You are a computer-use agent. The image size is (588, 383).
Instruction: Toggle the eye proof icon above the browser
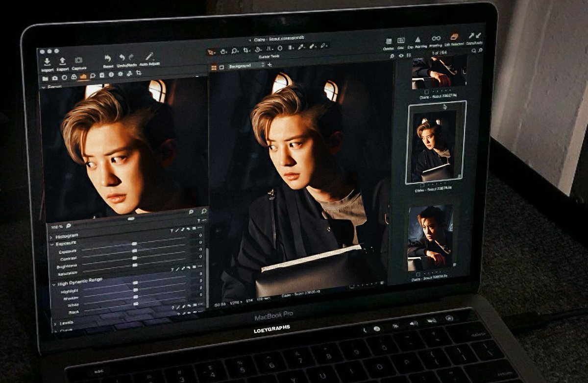pos(401,55)
